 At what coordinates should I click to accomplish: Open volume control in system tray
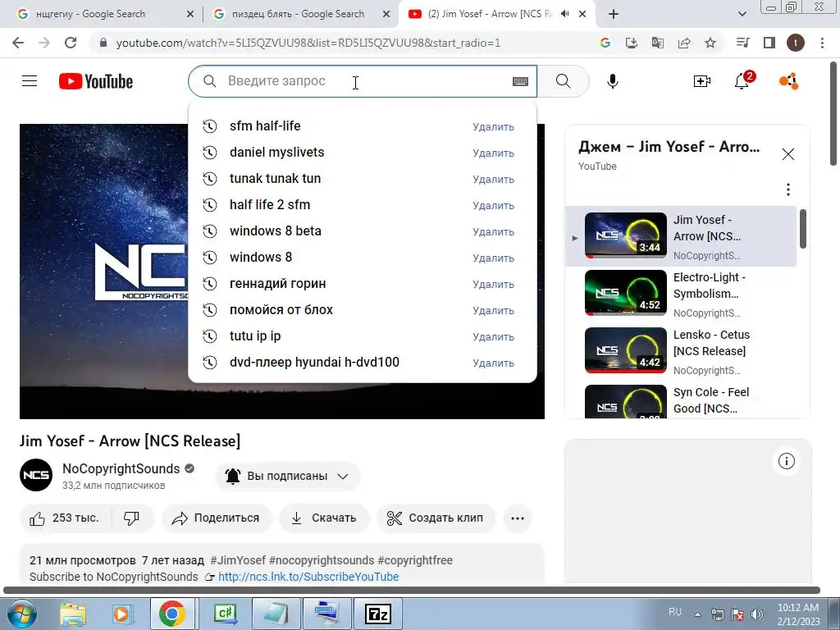coord(756,614)
